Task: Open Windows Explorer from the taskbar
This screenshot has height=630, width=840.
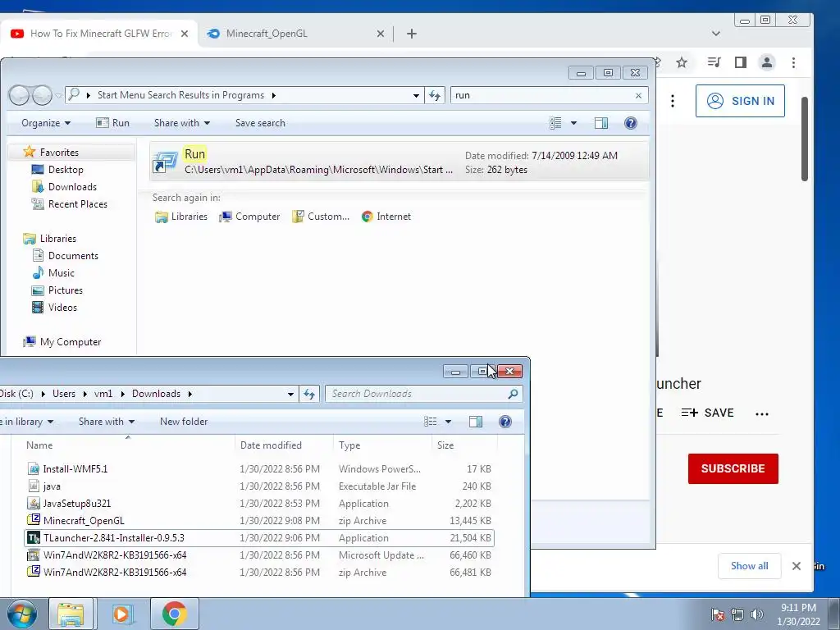Action: [x=71, y=614]
